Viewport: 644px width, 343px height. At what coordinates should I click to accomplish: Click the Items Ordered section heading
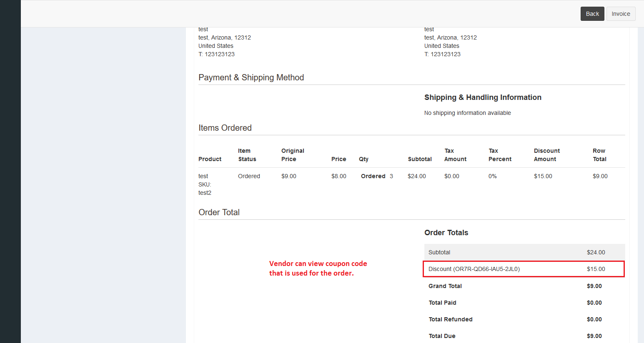[x=225, y=128]
